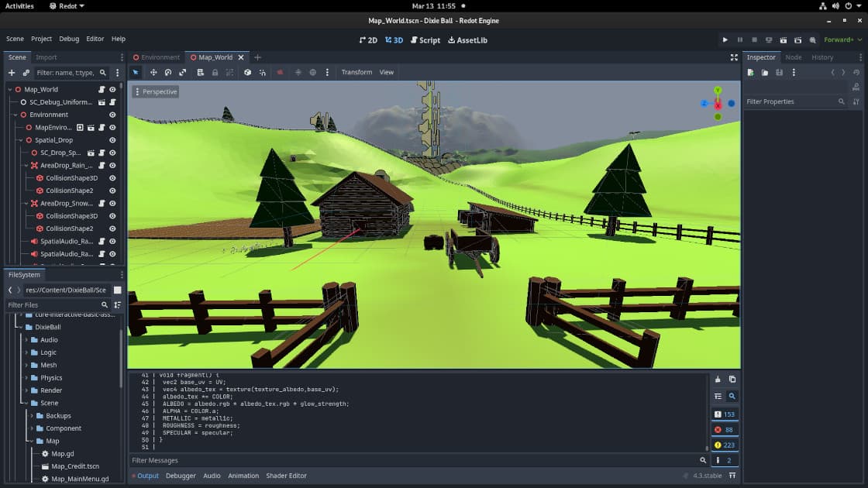Toggle visibility of the Environment node
The image size is (868, 488).
click(x=112, y=115)
